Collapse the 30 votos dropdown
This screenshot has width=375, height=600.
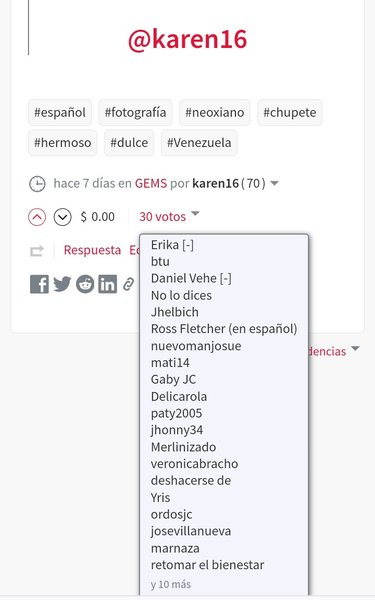(169, 217)
